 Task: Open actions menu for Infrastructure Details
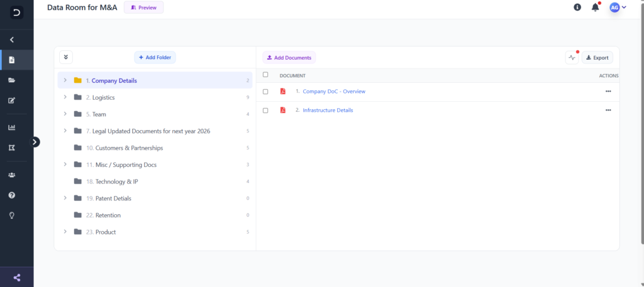[x=608, y=111]
